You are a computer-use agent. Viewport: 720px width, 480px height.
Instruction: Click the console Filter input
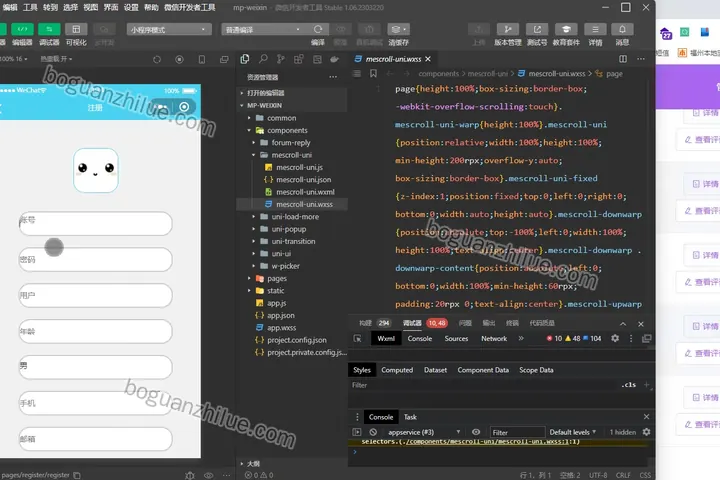[x=517, y=432]
